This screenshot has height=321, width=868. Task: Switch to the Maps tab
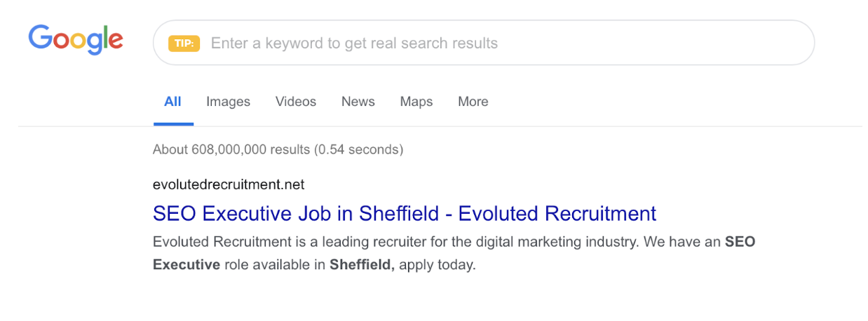click(416, 102)
